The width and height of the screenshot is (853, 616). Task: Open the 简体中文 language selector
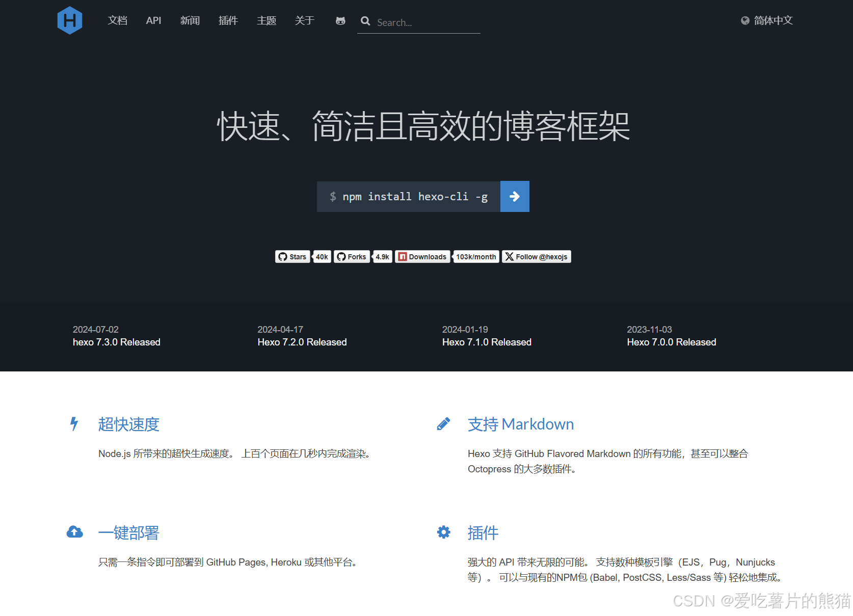click(767, 20)
